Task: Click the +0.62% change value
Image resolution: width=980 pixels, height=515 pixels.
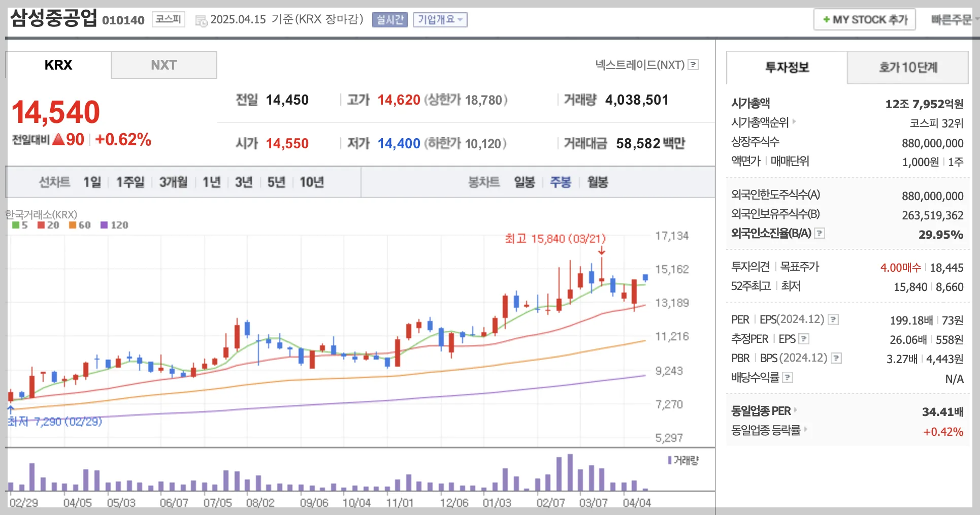Action: tap(123, 139)
